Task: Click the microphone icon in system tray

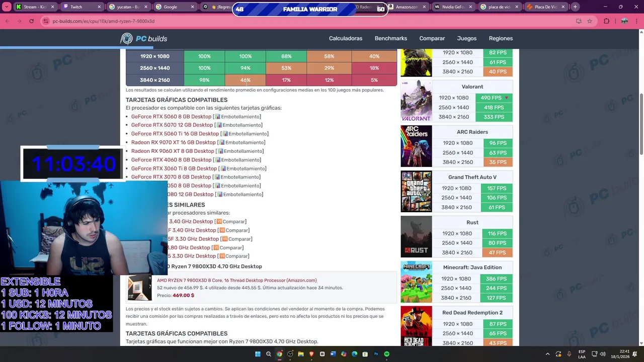Action: [x=569, y=354]
